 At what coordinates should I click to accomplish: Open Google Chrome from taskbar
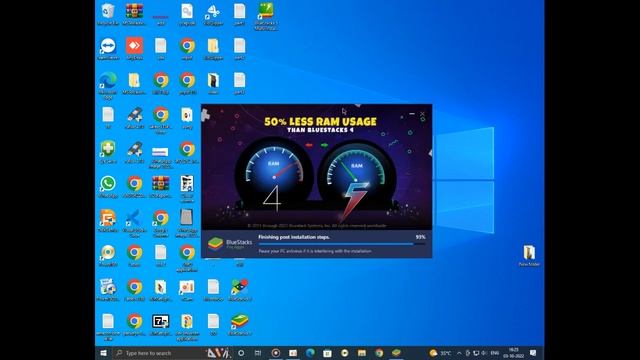[x=379, y=353]
